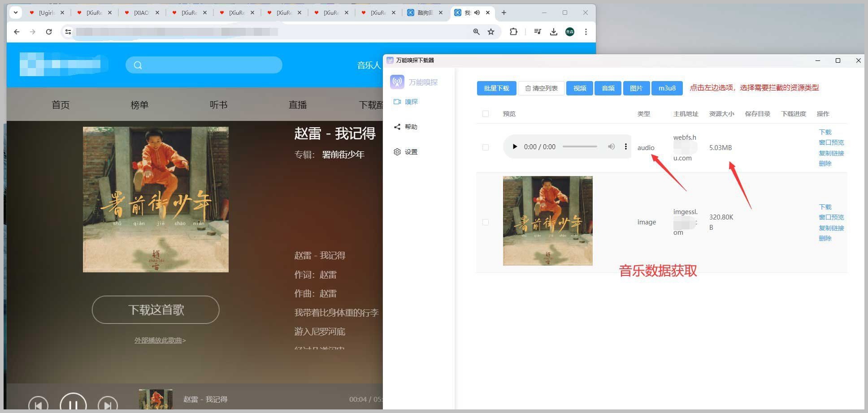
Task: Click 清空列表 button
Action: click(x=541, y=88)
